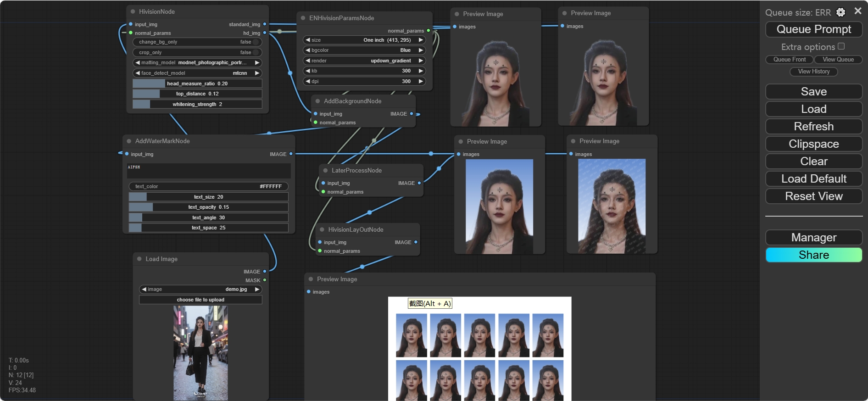Adjust text_opacity slider

point(209,207)
